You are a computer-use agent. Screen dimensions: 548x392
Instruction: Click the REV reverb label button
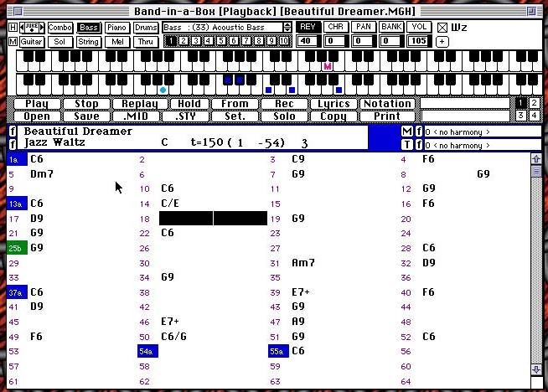[x=308, y=27]
